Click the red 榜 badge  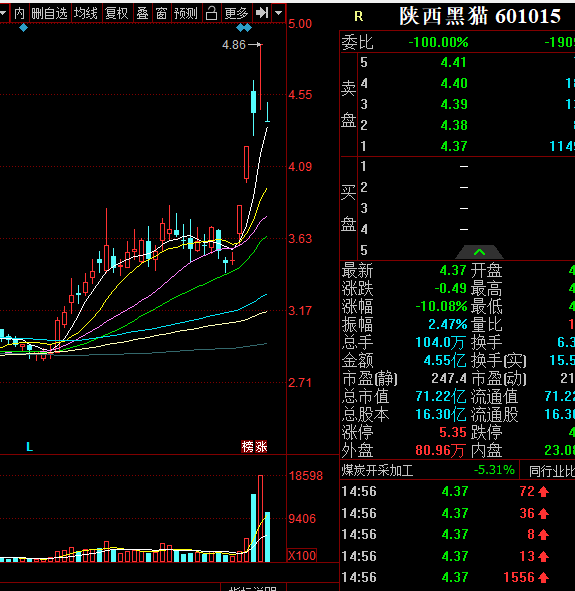pos(248,447)
